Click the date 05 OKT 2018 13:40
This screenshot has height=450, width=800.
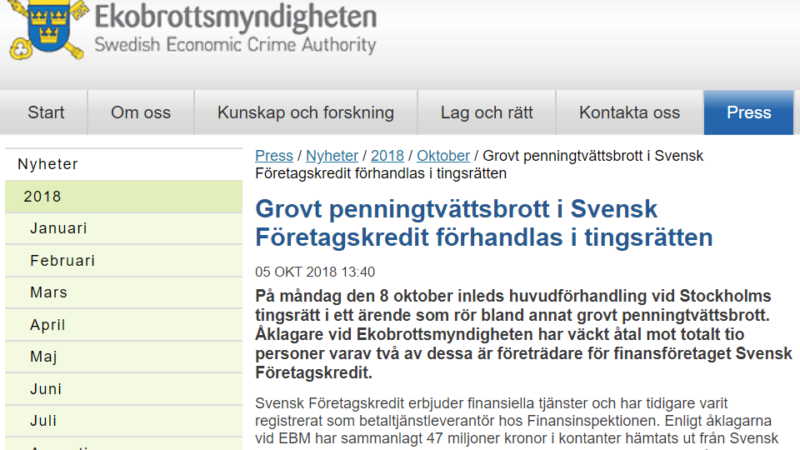click(x=315, y=272)
